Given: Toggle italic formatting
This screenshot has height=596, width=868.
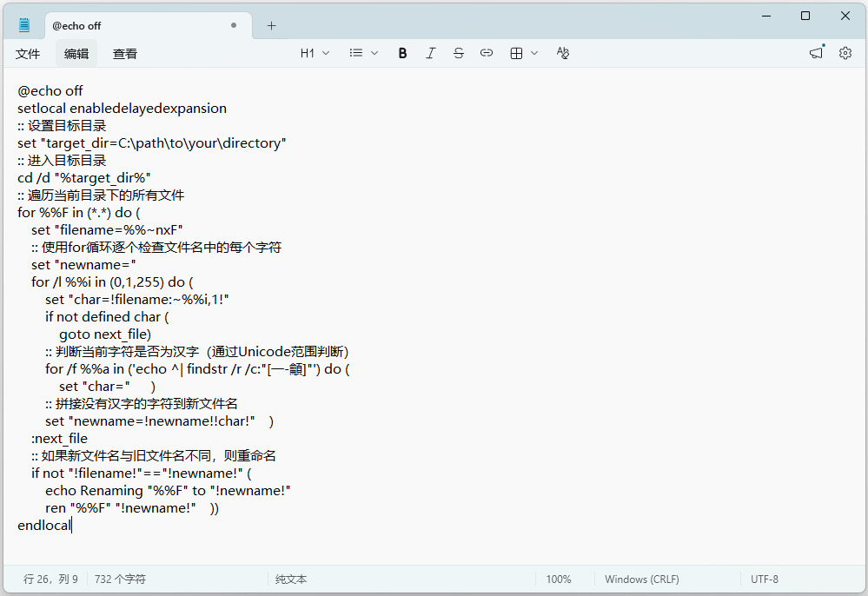Looking at the screenshot, I should [431, 53].
